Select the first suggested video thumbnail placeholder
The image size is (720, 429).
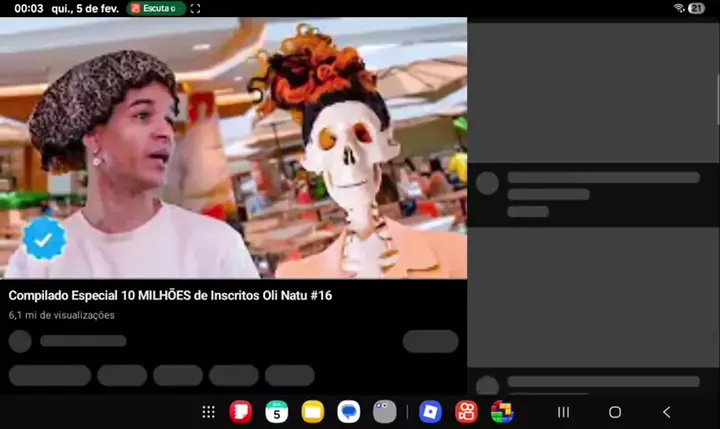(593, 90)
